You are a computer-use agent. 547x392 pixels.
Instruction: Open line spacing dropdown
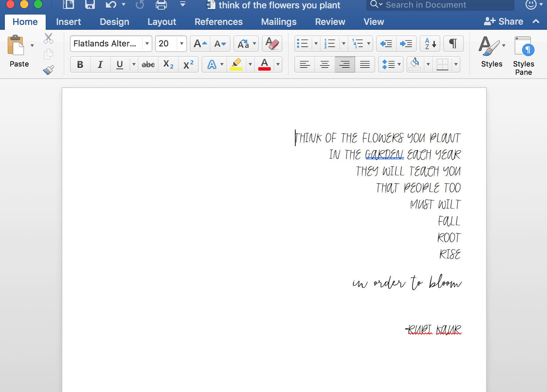click(391, 64)
